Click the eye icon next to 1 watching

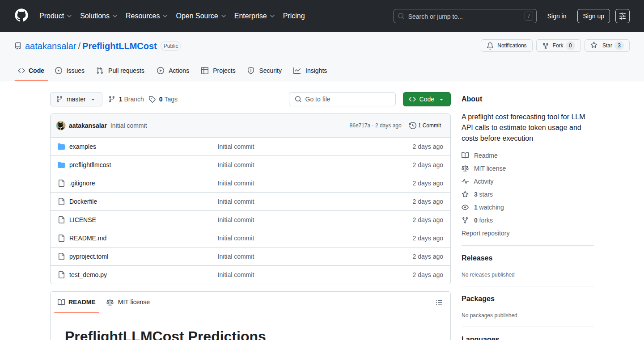tap(465, 207)
